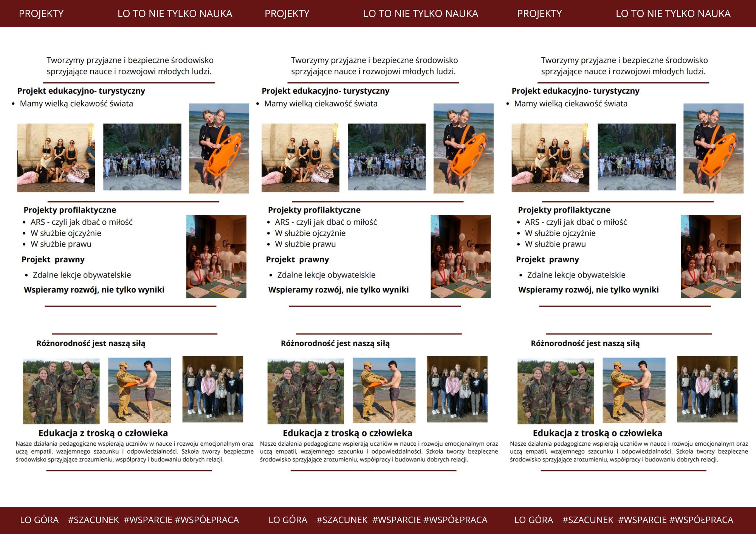Click 'ARS - czyli jak dbać o miłość' in middle panel

(326, 222)
